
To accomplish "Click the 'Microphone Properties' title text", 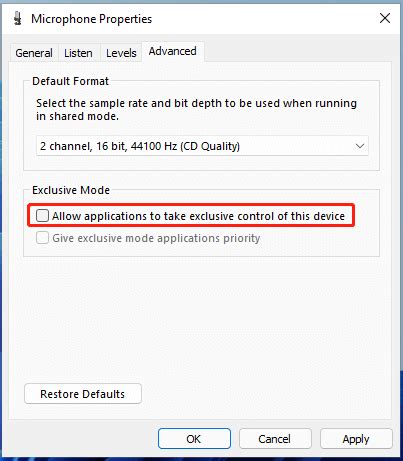I will 91,19.
